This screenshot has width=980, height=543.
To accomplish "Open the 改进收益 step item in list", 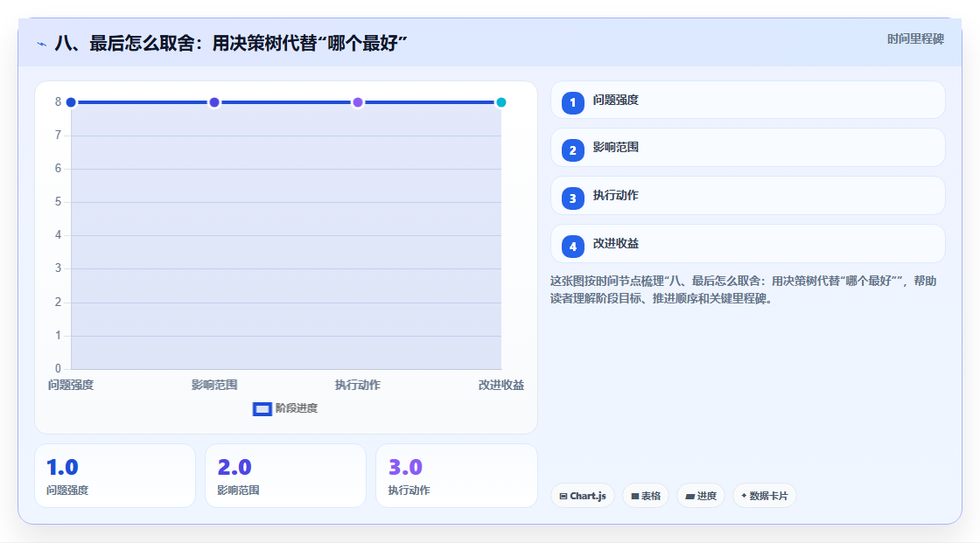I will pyautogui.click(x=747, y=244).
